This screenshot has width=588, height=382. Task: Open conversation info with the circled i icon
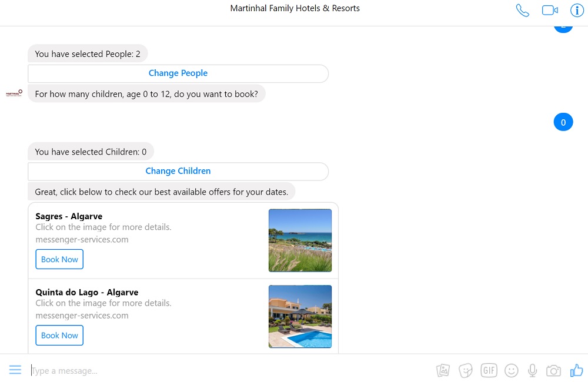[577, 11]
